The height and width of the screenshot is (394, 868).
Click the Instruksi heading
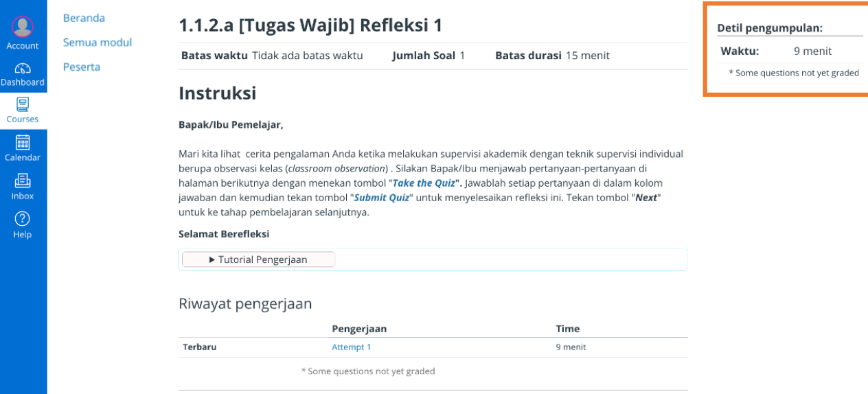click(x=217, y=93)
